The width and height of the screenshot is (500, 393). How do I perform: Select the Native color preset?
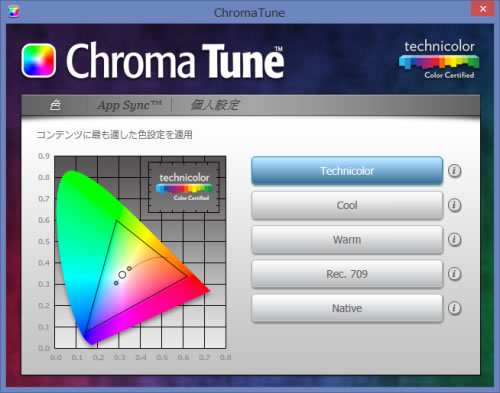(347, 308)
